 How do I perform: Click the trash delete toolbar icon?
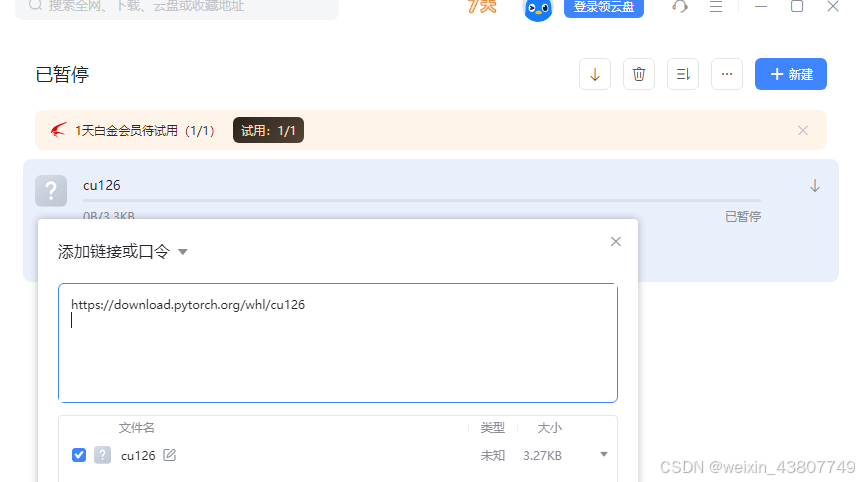[x=639, y=74]
